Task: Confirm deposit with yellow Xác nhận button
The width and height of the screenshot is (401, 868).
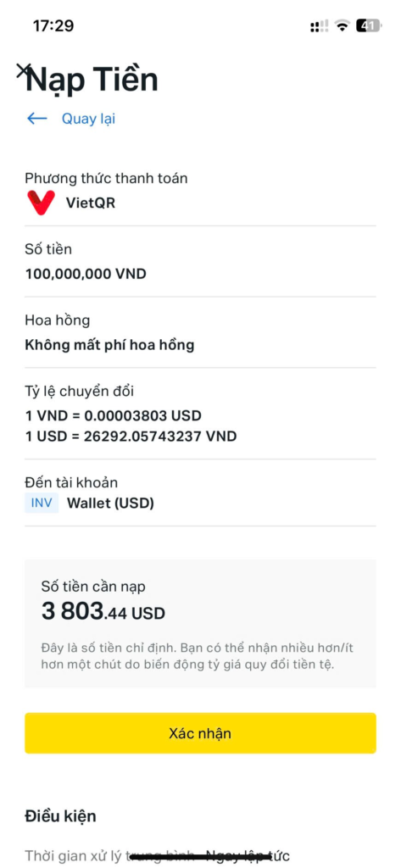Action: (200, 733)
